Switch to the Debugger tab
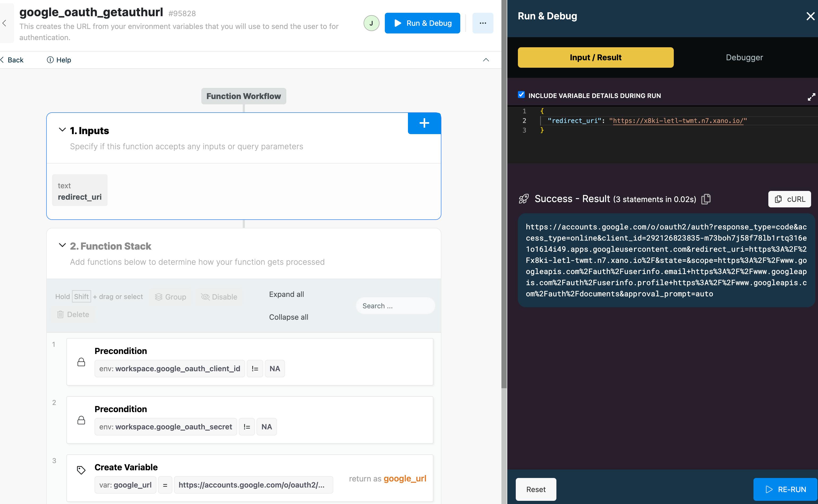The width and height of the screenshot is (818, 504). click(744, 57)
